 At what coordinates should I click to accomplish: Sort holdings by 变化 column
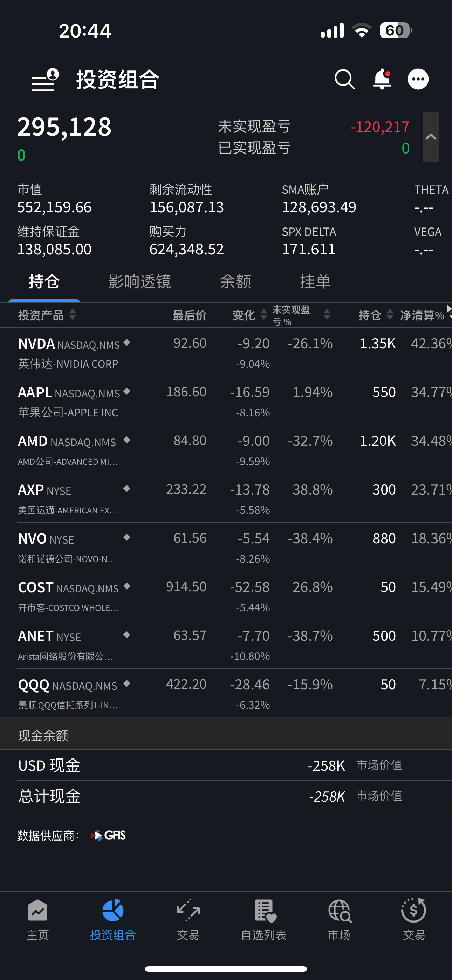tap(249, 315)
